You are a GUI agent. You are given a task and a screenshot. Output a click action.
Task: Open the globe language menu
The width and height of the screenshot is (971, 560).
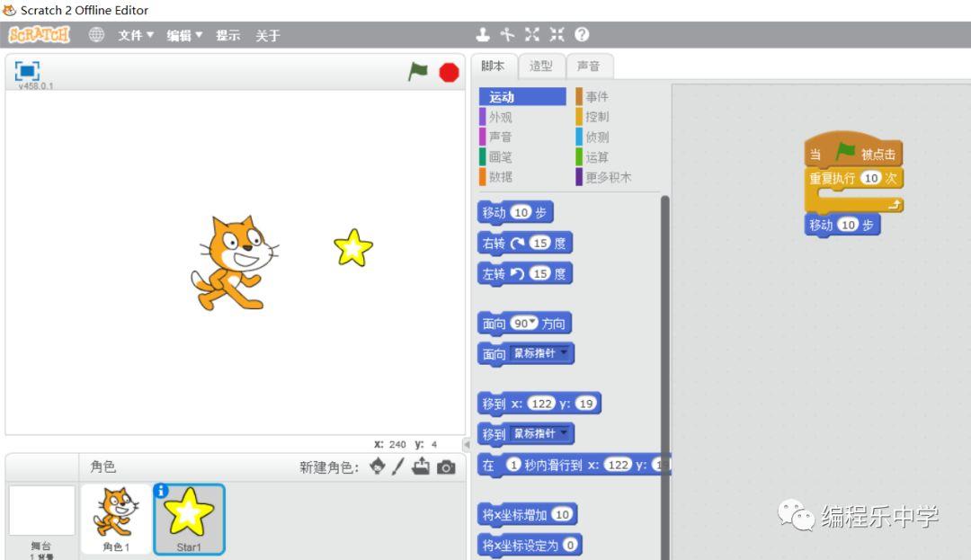point(96,35)
